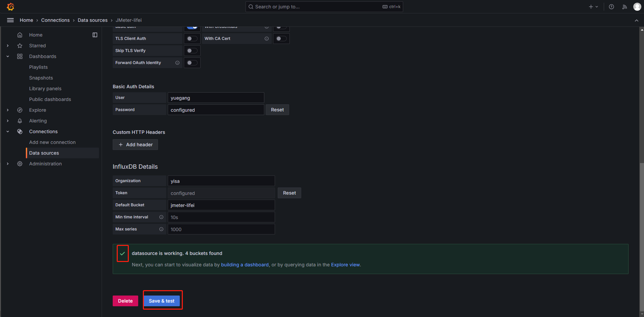Click the Dashboards grid icon
This screenshot has height=317, width=644.
point(20,56)
